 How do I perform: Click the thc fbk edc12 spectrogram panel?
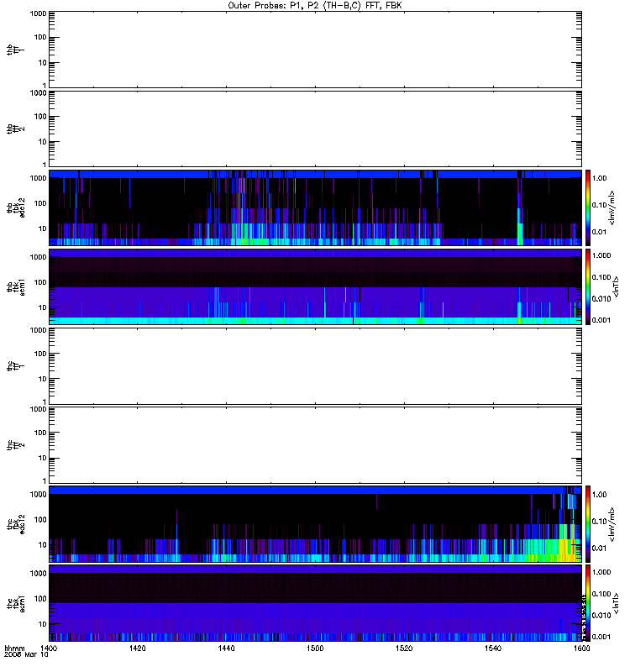click(x=315, y=523)
